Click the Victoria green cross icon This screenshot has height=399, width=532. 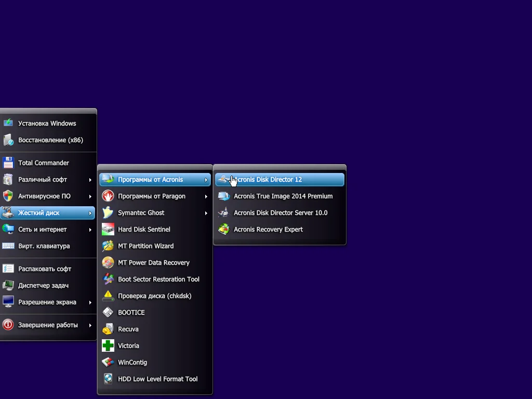(x=108, y=345)
